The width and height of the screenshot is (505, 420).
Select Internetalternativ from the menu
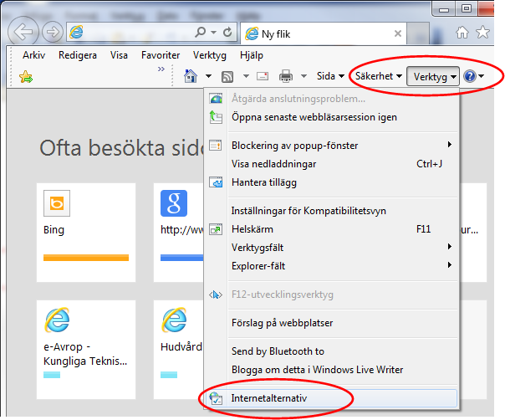point(268,399)
